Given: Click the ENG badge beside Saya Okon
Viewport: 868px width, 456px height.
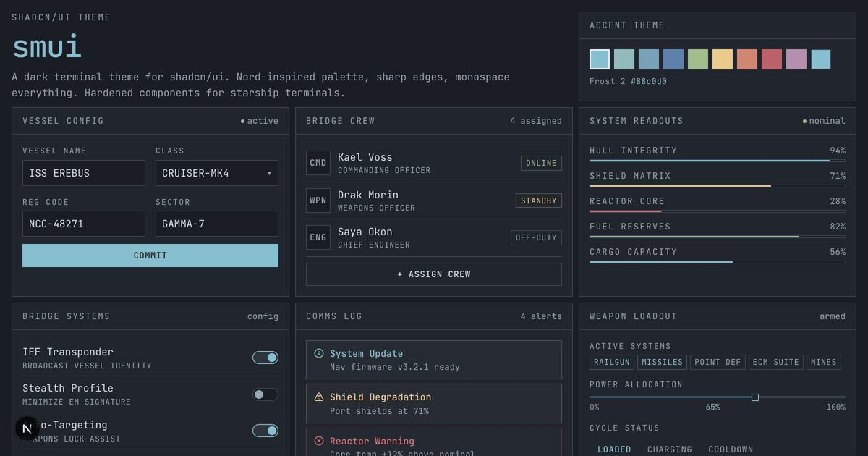Looking at the screenshot, I should click(x=318, y=237).
